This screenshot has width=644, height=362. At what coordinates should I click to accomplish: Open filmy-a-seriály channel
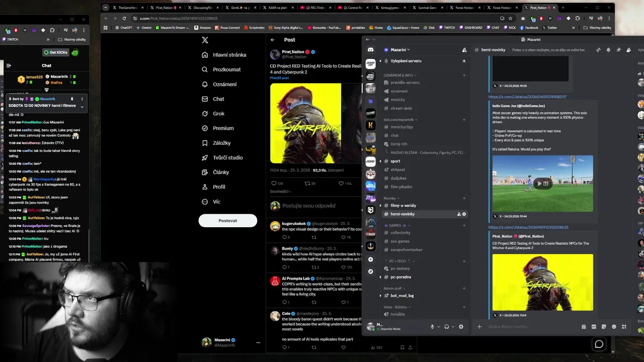tap(403, 205)
